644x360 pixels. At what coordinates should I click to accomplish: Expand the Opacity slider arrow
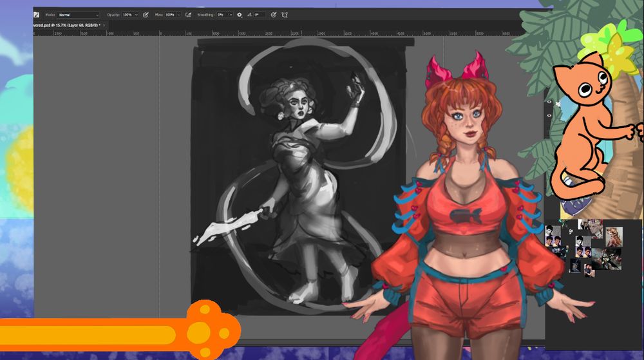[x=137, y=15]
